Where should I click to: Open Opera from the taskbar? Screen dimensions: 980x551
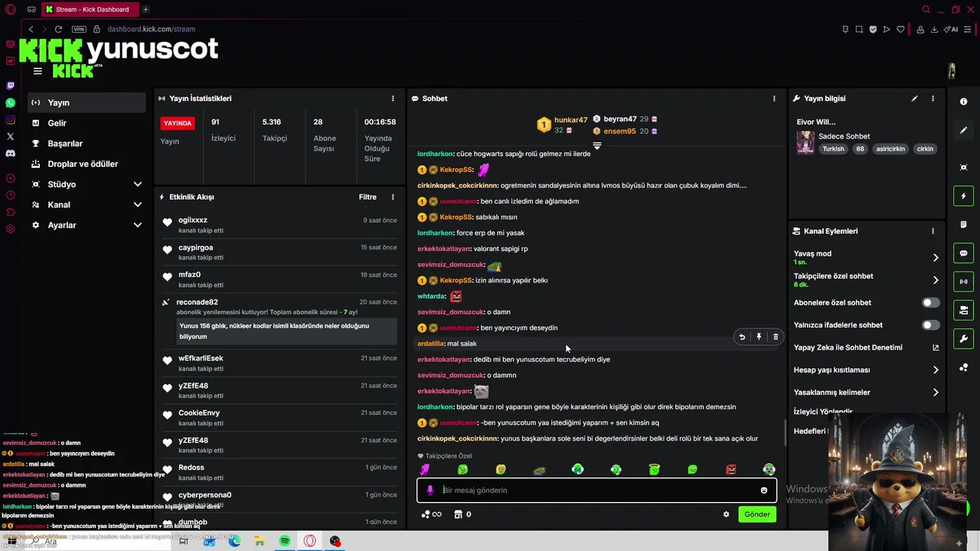[309, 541]
